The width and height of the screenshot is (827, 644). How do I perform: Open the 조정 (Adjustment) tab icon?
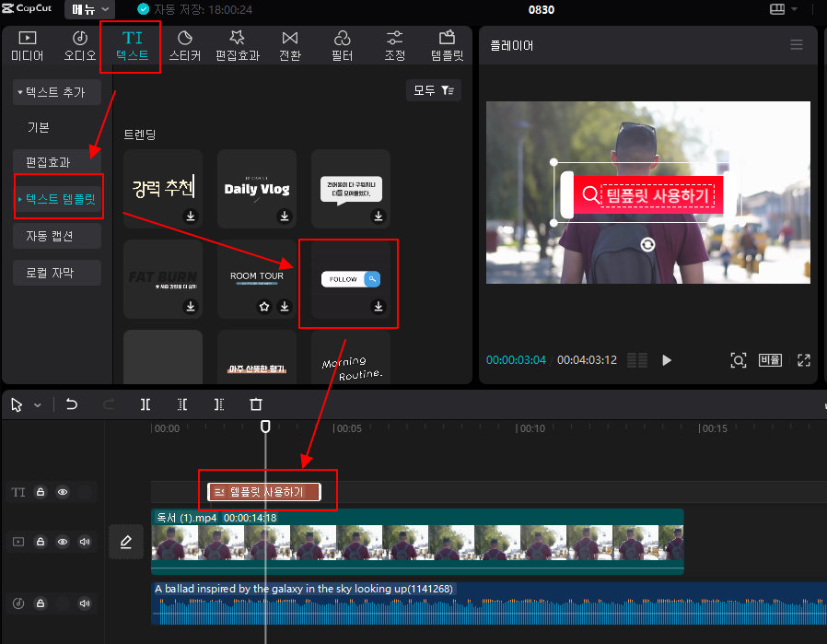(x=394, y=38)
